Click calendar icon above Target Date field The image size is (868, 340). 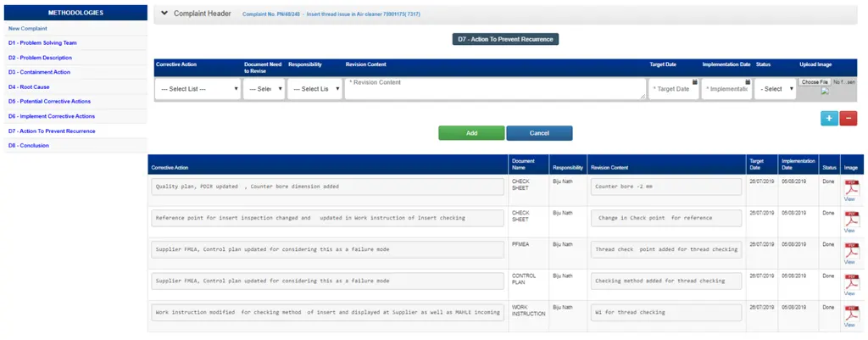[x=694, y=82]
